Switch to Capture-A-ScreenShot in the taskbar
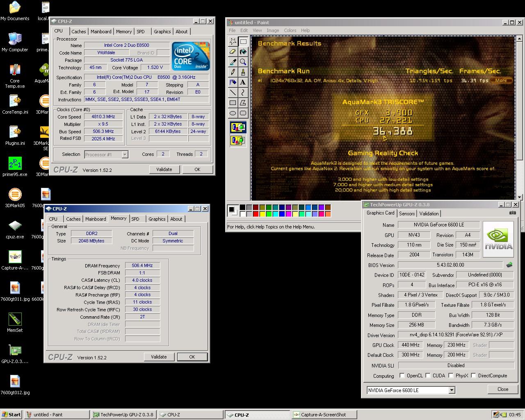Image resolution: width=525 pixels, height=420 pixels. tap(324, 415)
